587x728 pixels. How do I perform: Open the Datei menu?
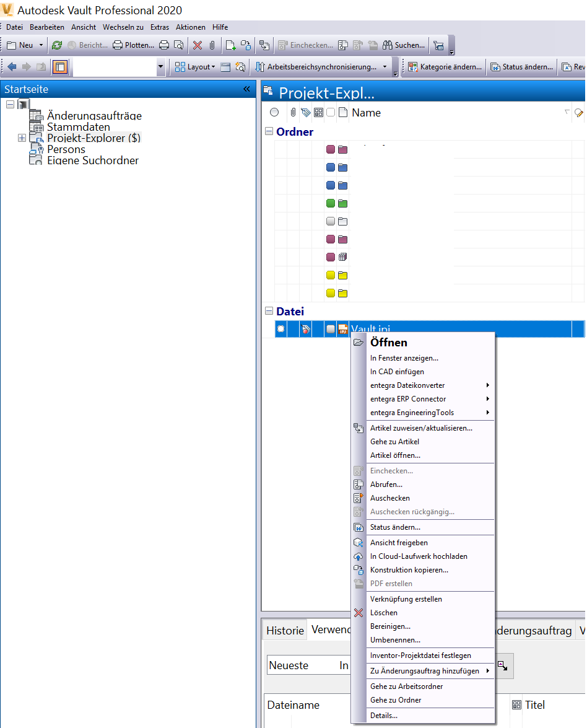click(14, 27)
